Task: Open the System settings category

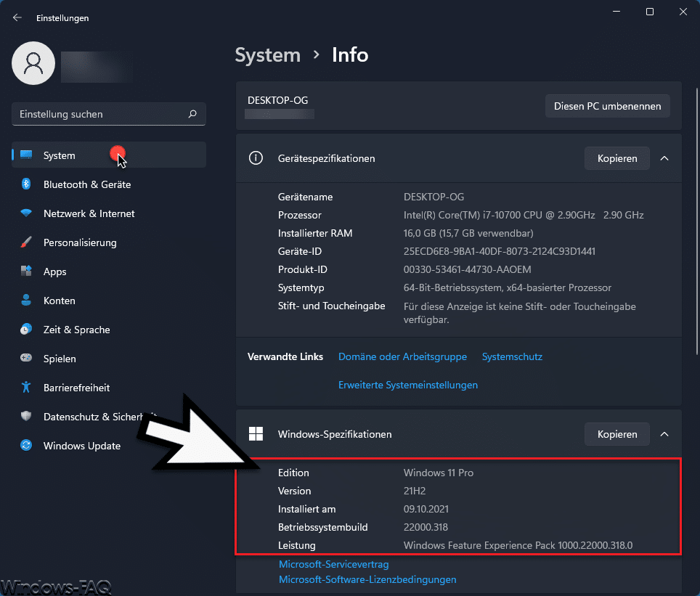Action: pos(109,155)
